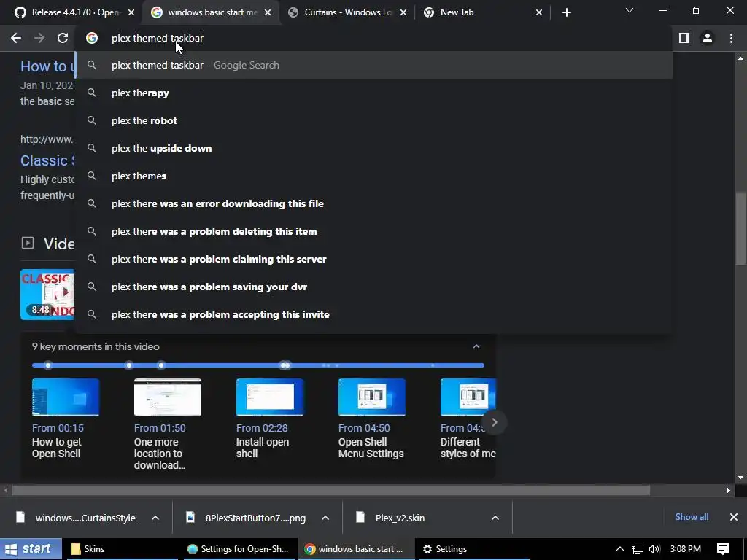This screenshot has height=560, width=747.
Task: Switch to Curtains - Windows tab
Action: [347, 12]
